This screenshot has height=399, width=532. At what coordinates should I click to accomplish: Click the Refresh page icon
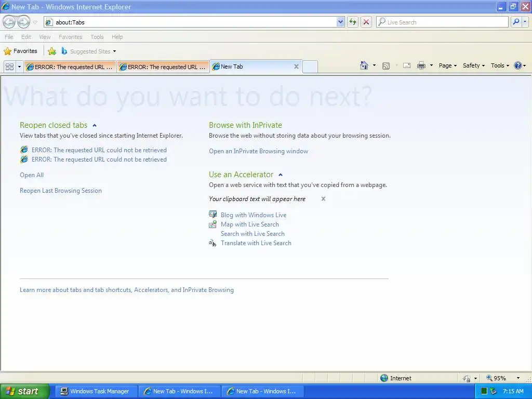pyautogui.click(x=353, y=22)
